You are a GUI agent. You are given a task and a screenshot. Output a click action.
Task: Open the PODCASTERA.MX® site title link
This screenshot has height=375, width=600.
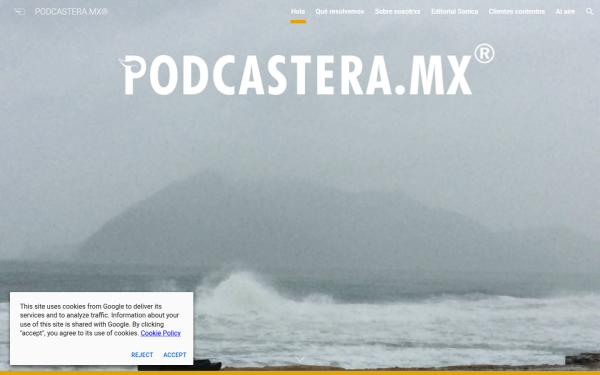[71, 12]
